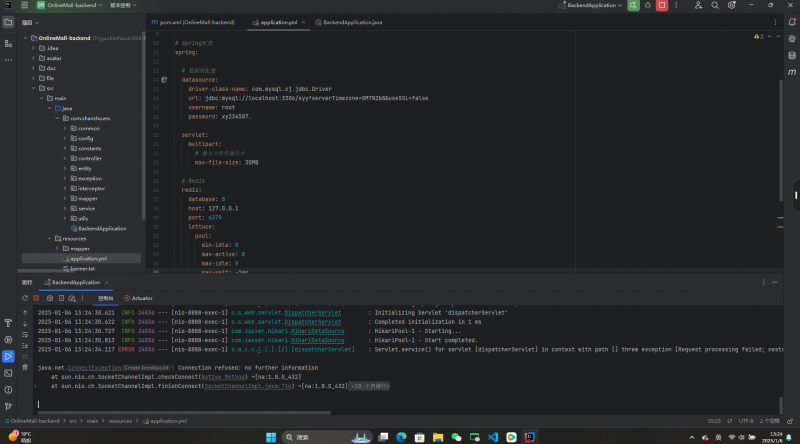This screenshot has width=800, height=444.
Task: Collapse the src folder
Action: pyautogui.click(x=34, y=88)
